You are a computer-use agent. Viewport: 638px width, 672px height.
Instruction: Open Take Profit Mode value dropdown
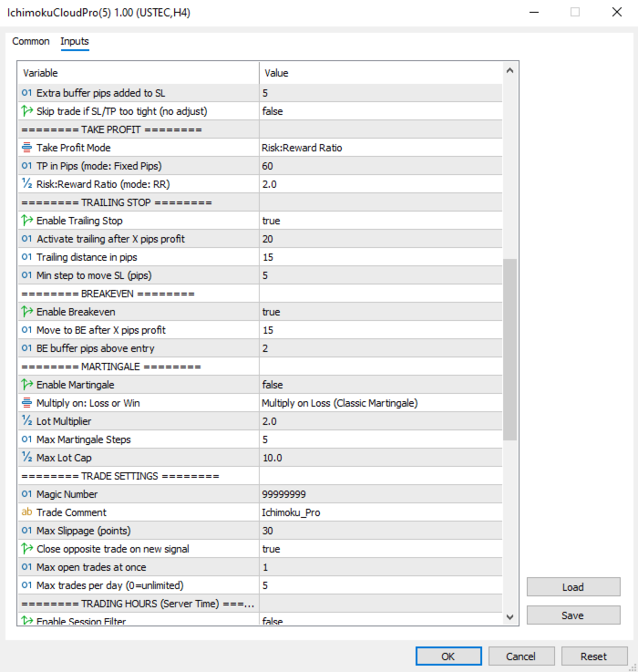click(x=380, y=148)
